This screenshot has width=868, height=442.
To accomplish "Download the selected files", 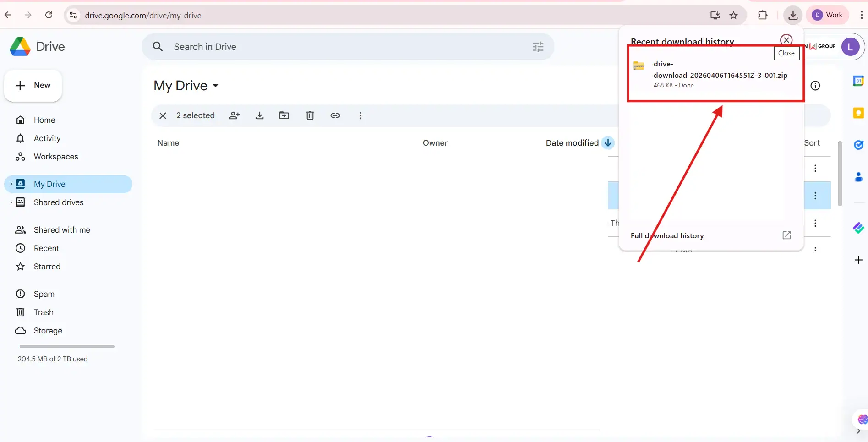I will (259, 115).
